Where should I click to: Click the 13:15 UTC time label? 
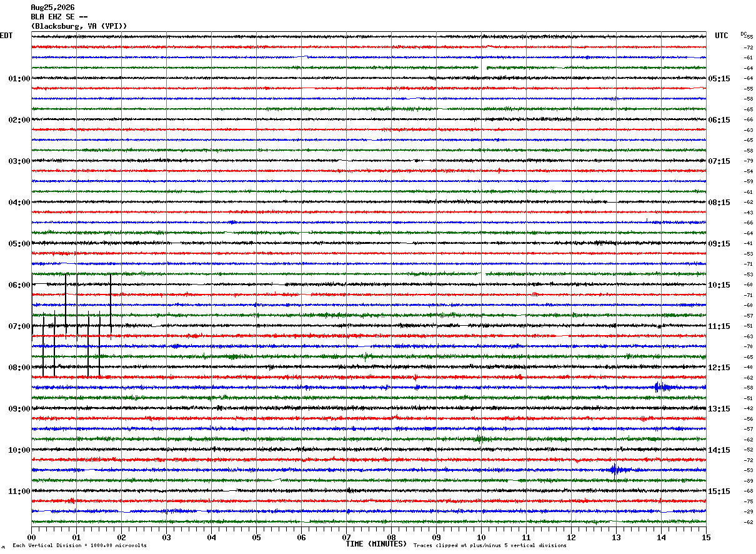[719, 409]
